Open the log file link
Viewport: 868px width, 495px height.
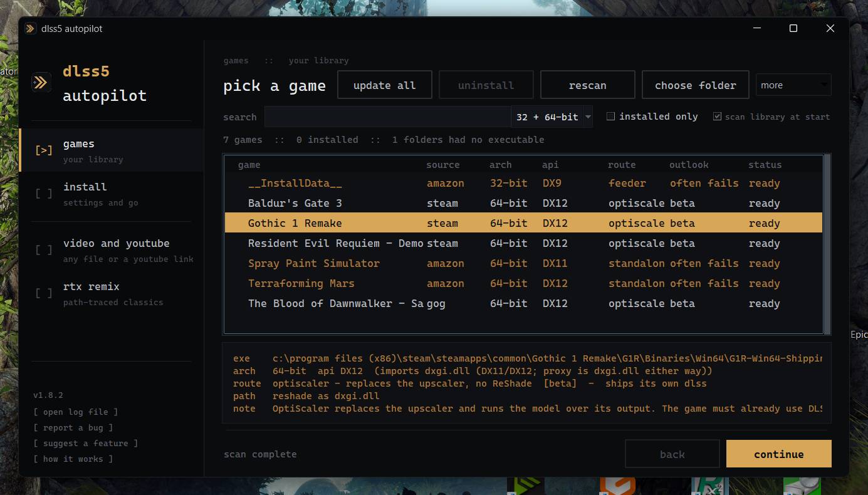(76, 412)
